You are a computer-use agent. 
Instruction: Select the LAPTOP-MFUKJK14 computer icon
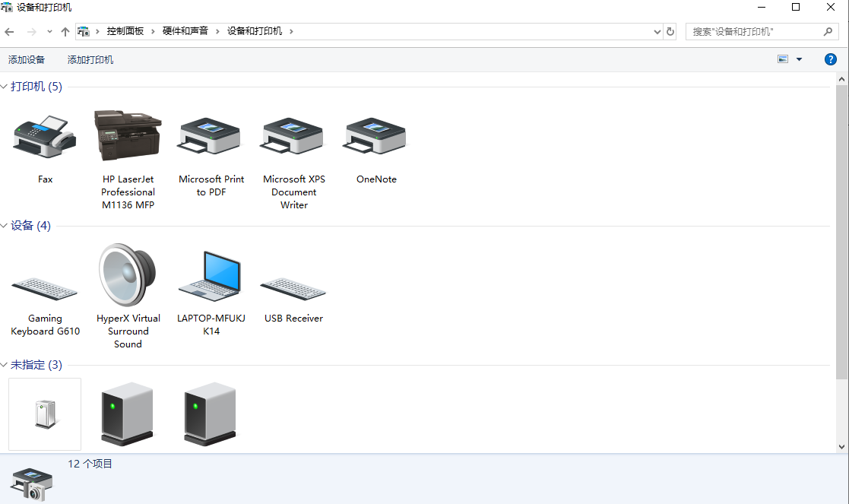(x=211, y=277)
